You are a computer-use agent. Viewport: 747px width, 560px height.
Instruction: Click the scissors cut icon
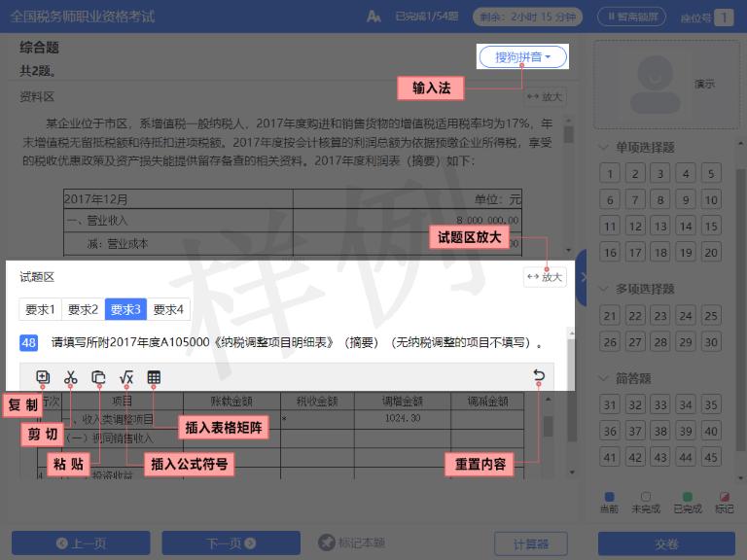(70, 377)
